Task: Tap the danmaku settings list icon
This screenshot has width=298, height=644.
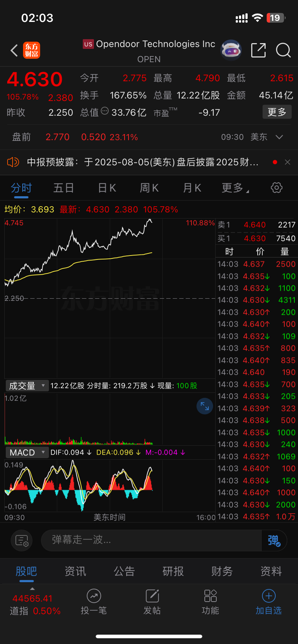Action: click(x=22, y=540)
